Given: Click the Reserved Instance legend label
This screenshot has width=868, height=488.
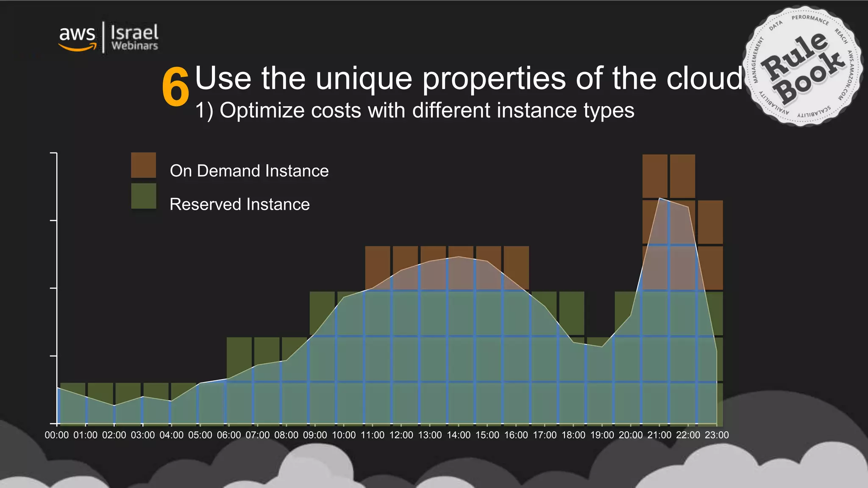Looking at the screenshot, I should (x=239, y=204).
